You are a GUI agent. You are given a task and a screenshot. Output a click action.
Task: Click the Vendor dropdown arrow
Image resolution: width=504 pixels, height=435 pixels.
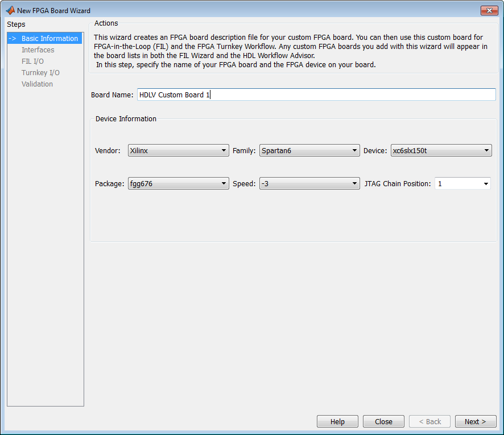point(224,150)
